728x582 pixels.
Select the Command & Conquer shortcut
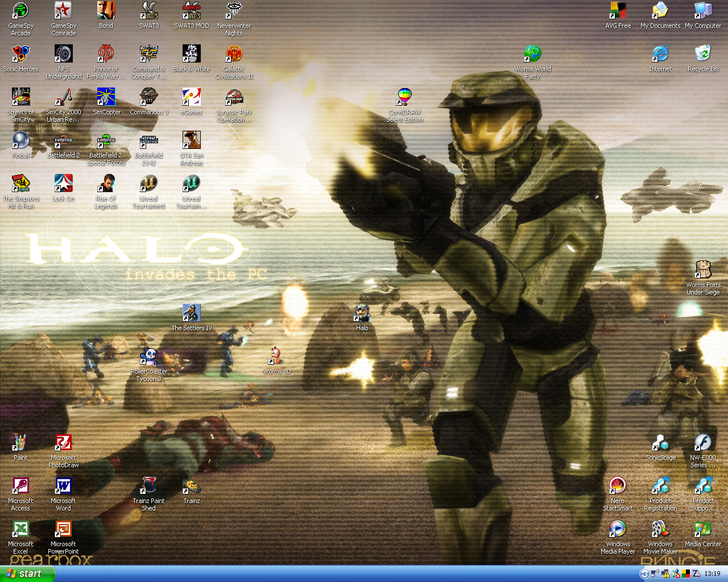pyautogui.click(x=149, y=62)
